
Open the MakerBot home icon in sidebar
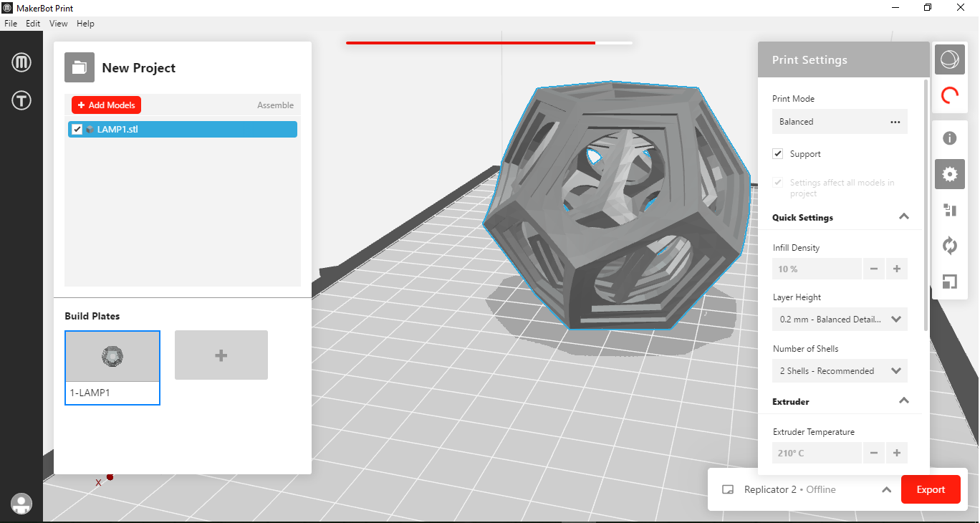pos(21,62)
